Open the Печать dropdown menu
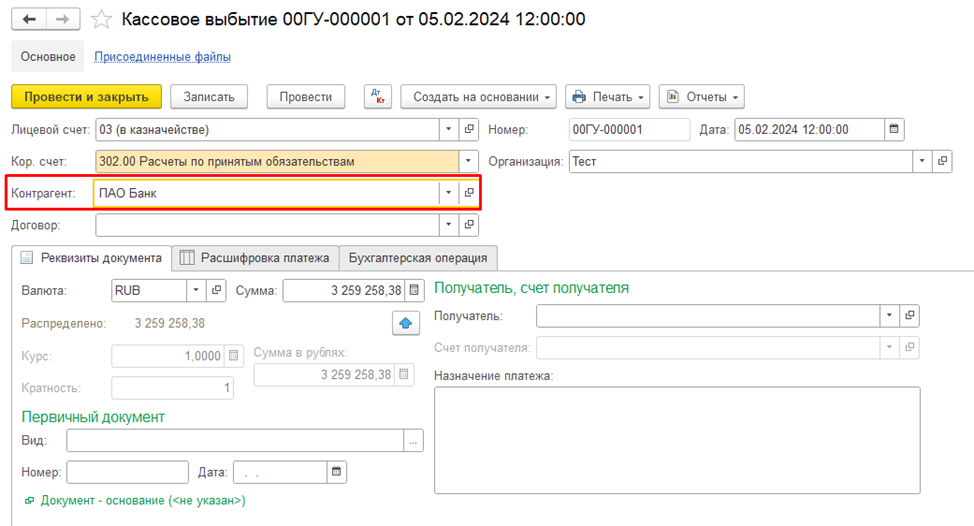Viewport: 974px width, 526px height. [x=608, y=97]
